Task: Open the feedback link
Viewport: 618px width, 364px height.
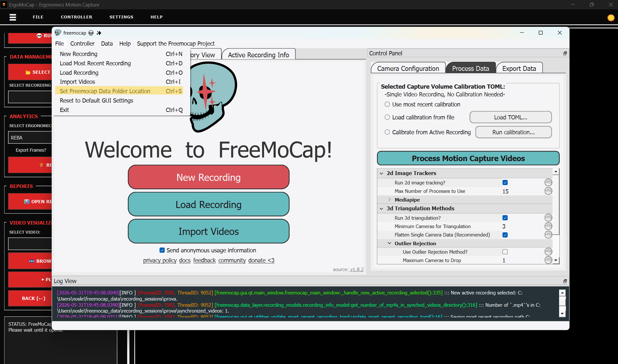Action: pyautogui.click(x=204, y=260)
